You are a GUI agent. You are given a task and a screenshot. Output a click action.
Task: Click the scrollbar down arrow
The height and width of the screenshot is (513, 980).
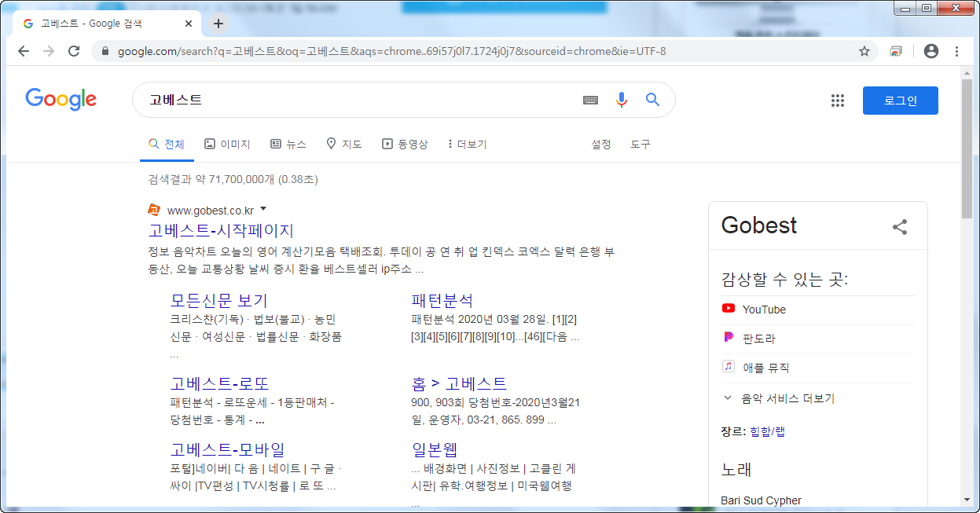pyautogui.click(x=967, y=499)
